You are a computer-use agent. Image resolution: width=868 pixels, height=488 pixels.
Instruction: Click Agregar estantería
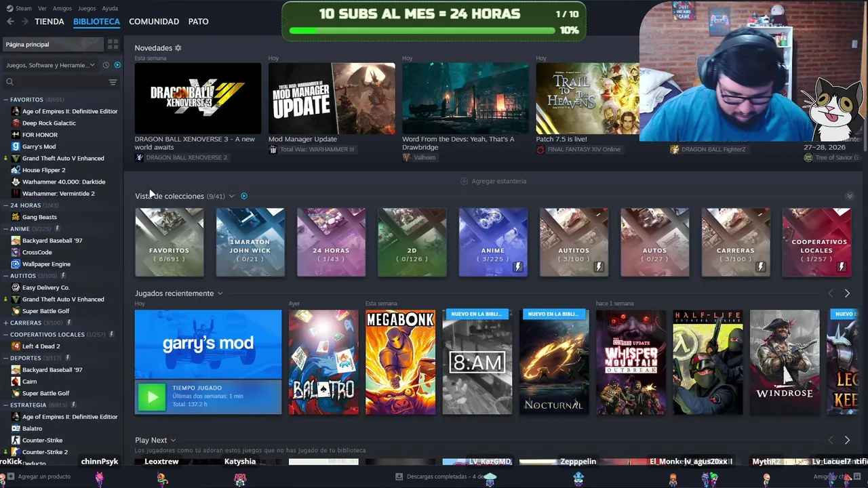pyautogui.click(x=493, y=181)
